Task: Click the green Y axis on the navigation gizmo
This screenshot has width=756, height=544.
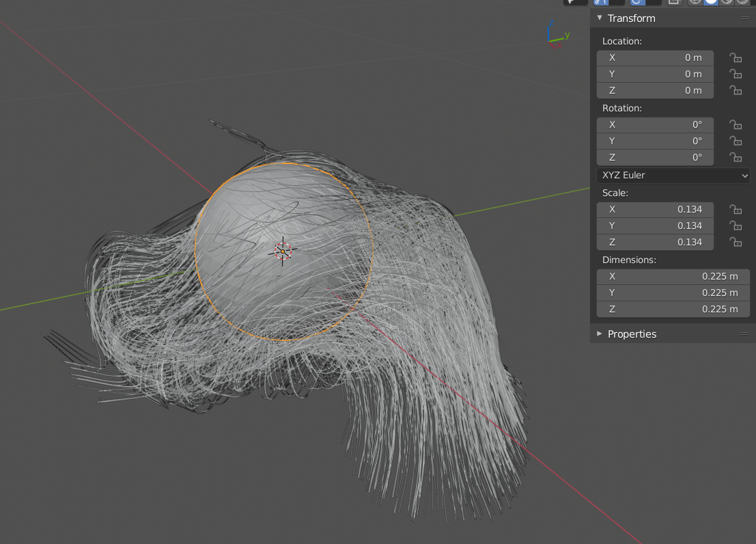Action: point(568,36)
